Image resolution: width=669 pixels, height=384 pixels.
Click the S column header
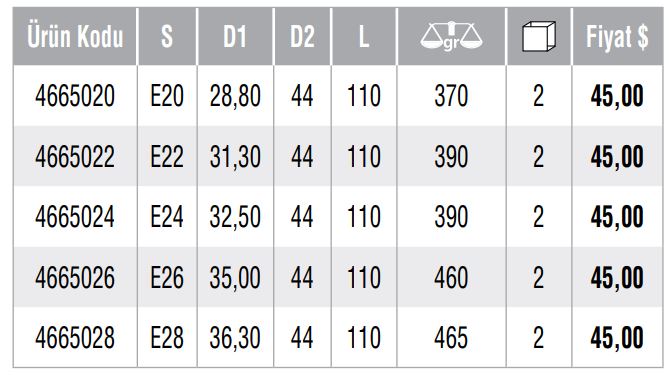point(167,36)
